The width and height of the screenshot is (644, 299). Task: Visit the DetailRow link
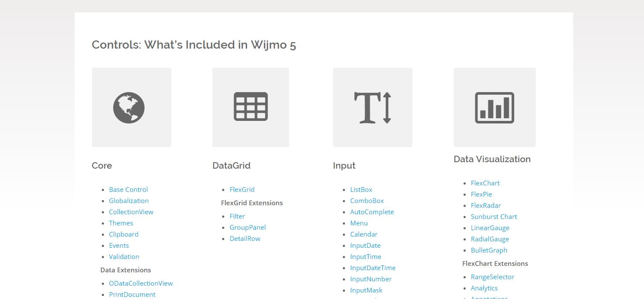tap(245, 239)
